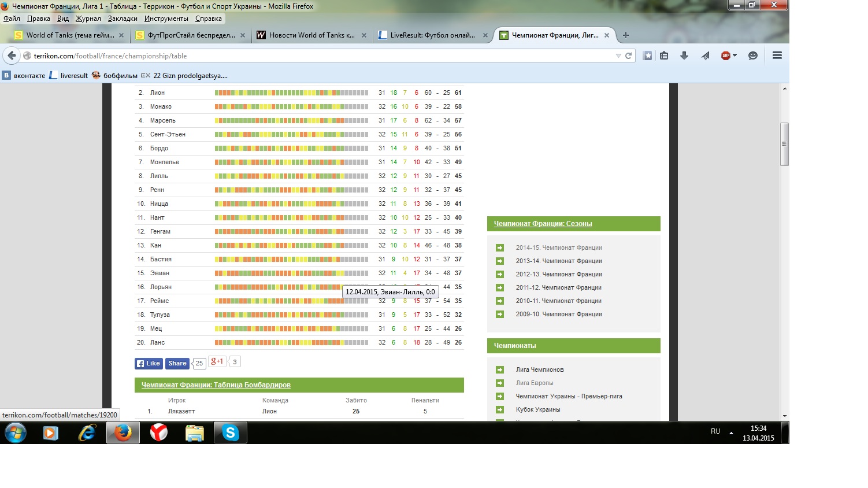Viewport: 868px width, 488px height.
Task: Bookmark this page with the star icon
Action: [648, 56]
